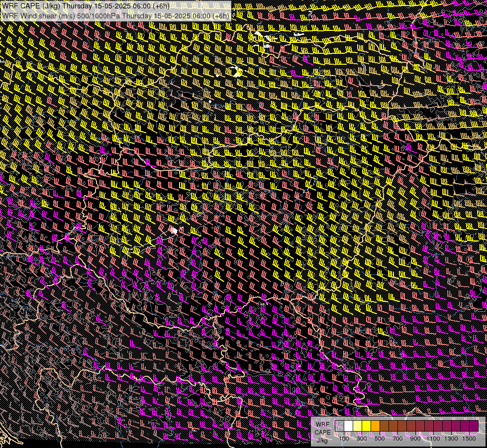Click the 1300 label on legend
The height and width of the screenshot is (448, 487).
[x=451, y=439]
